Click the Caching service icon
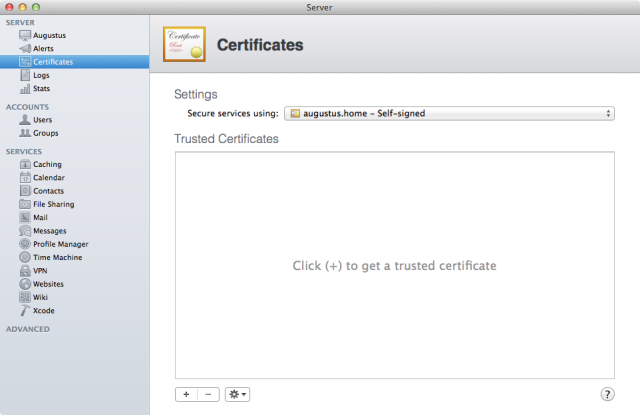The height and width of the screenshot is (415, 640). [x=25, y=164]
